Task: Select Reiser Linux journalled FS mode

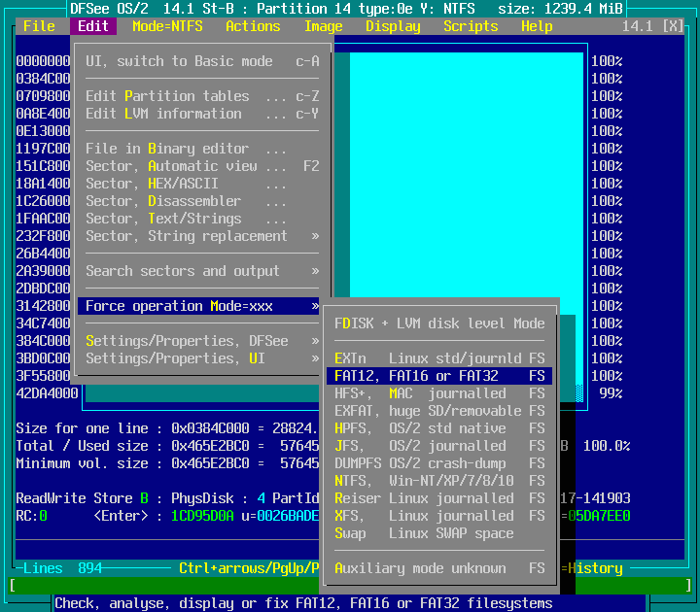Action: 439,498
